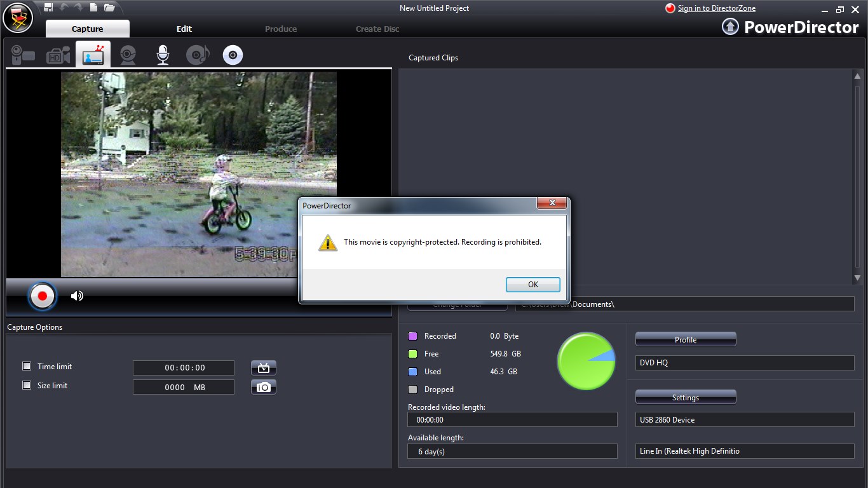Click the DVD HQ profile field

pyautogui.click(x=745, y=363)
